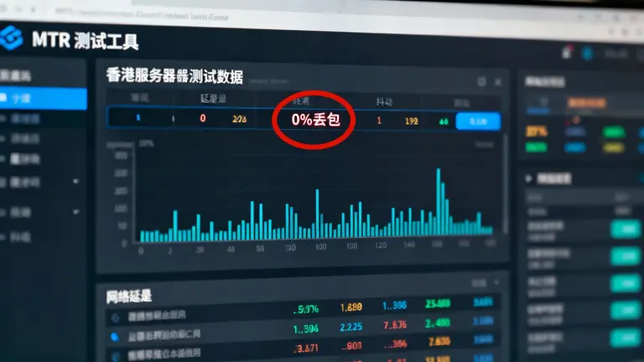Maximize the 香港服务器测试数据 panel via square icon

coord(482,81)
